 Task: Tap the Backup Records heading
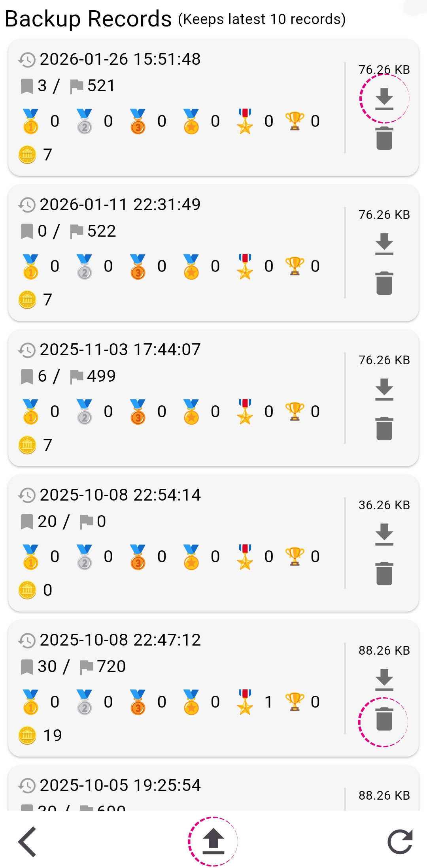tap(88, 19)
